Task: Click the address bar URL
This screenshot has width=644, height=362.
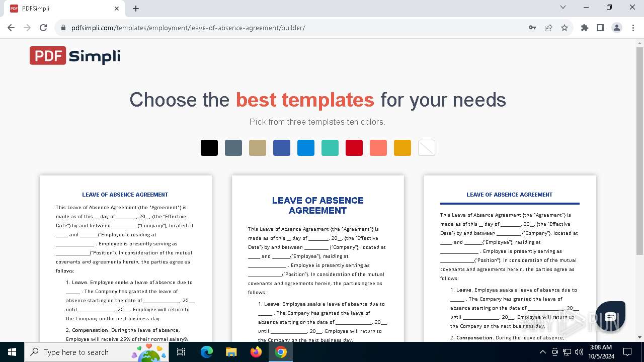Action: 188,28
